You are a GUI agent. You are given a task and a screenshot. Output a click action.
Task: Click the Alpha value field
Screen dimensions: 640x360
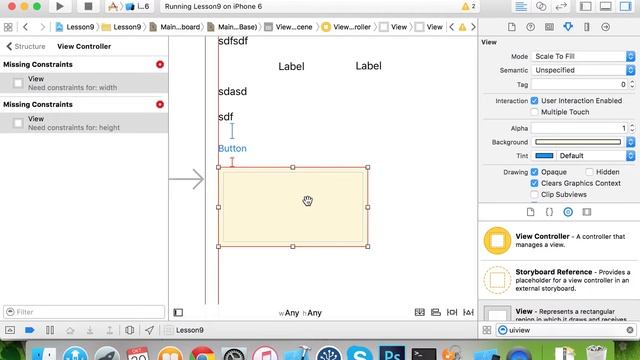pos(579,128)
